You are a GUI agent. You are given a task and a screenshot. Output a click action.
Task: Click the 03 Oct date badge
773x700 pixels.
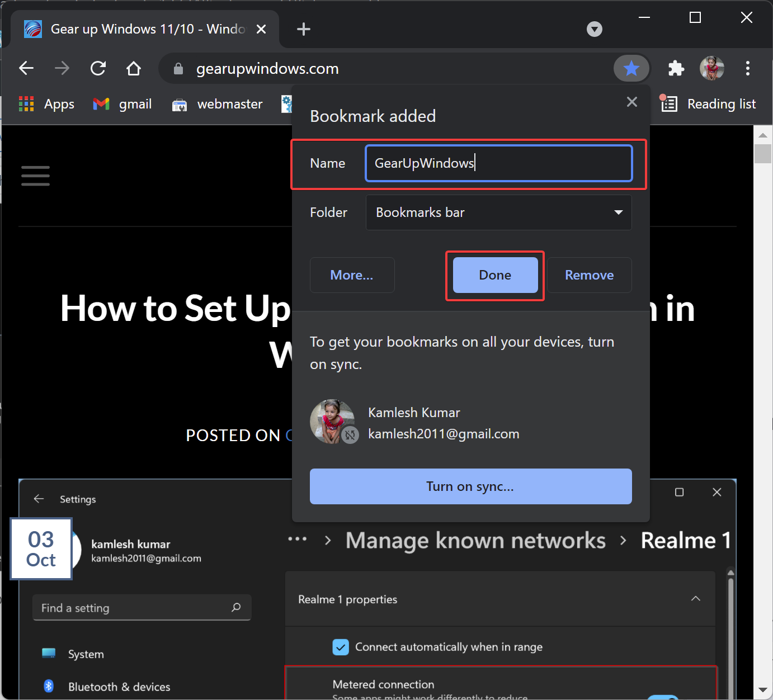click(41, 548)
